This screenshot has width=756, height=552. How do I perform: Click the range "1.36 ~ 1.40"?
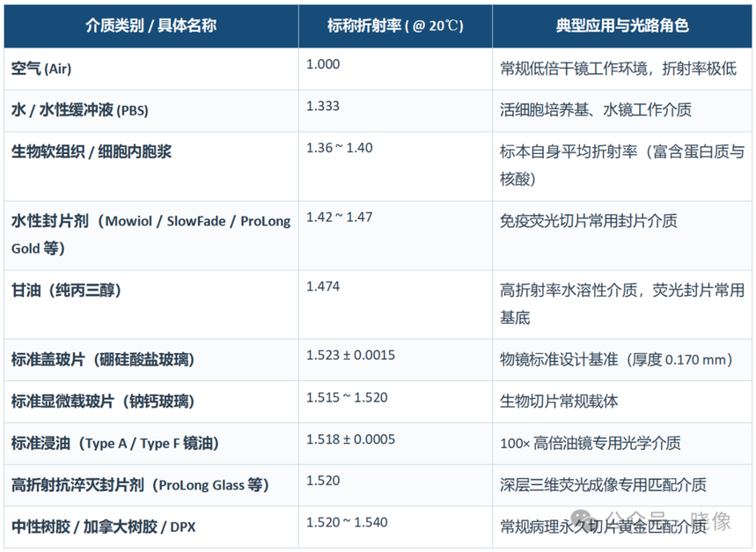(x=340, y=148)
